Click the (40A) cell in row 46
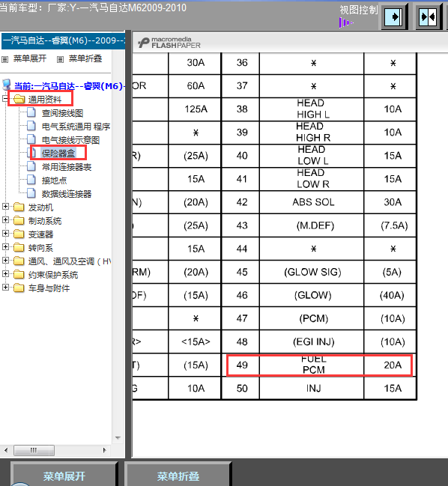Image resolution: width=448 pixels, height=486 pixels. [x=390, y=295]
